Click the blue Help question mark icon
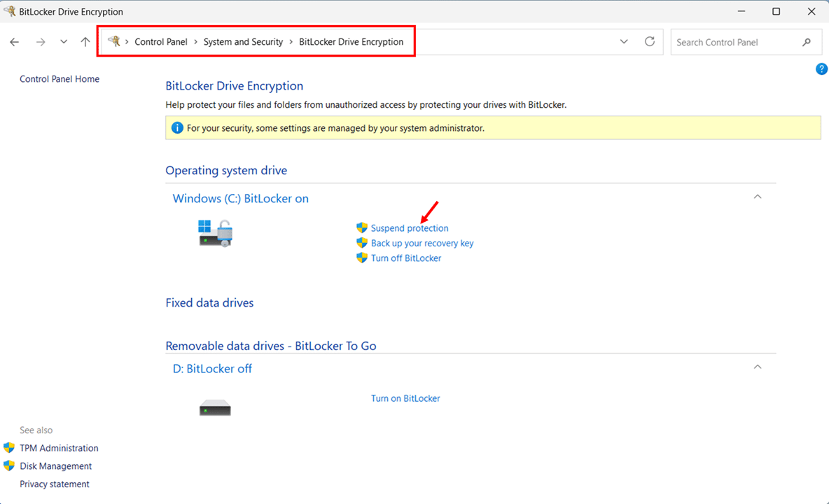829x504 pixels. point(821,69)
